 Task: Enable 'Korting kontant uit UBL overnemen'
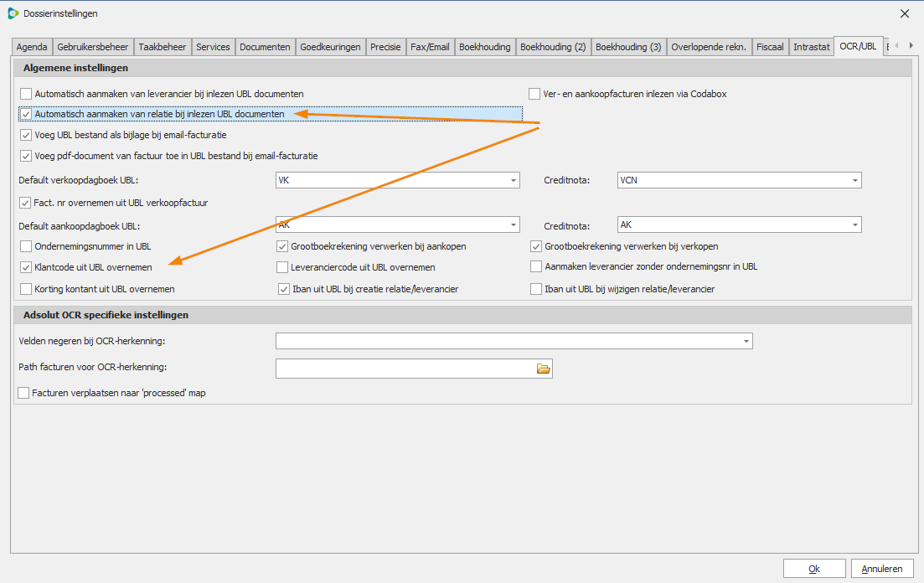point(26,289)
